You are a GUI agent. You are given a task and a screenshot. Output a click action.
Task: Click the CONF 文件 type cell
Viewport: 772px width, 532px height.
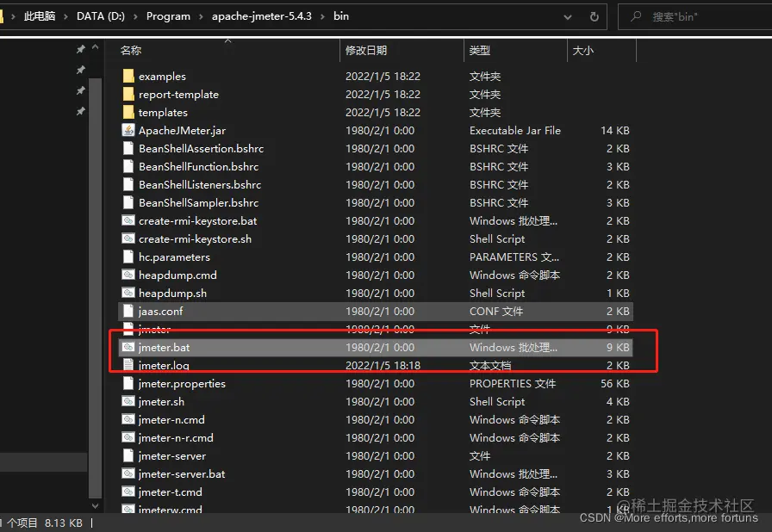tap(496, 312)
